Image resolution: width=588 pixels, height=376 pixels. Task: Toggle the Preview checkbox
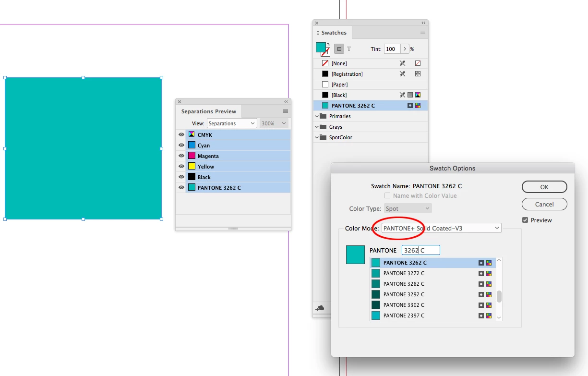(x=525, y=220)
